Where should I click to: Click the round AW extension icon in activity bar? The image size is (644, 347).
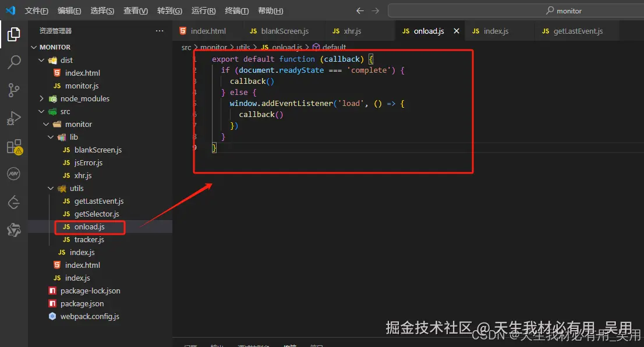(x=13, y=174)
